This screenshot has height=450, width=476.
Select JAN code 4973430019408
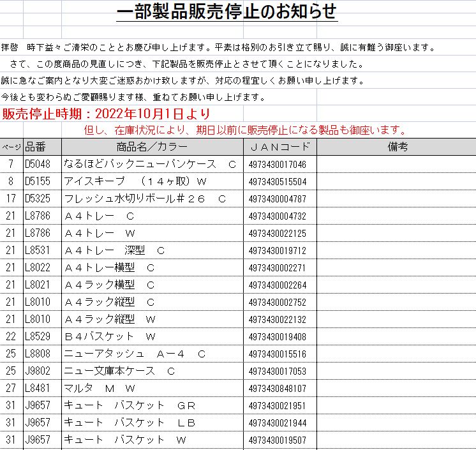tap(278, 337)
